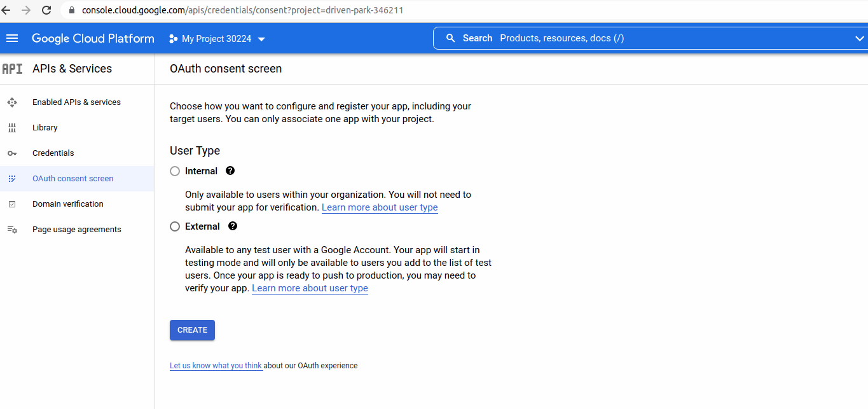Expand the search bar dropdown chevron
The image size is (868, 409).
(x=859, y=39)
